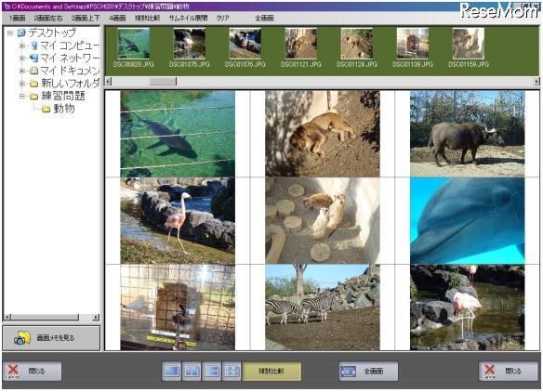This screenshot has height=392, width=543.
Task: Click the クリア menu item
Action: click(222, 18)
